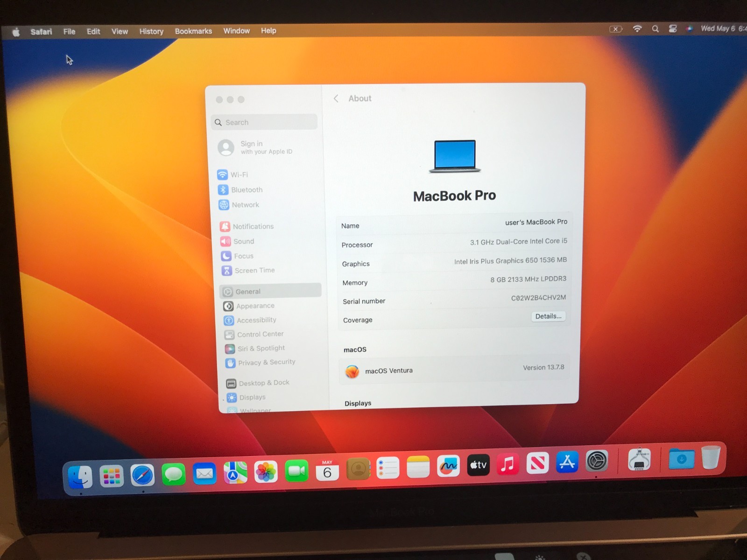747x560 pixels.
Task: Select General in the sidebar
Action: tap(270, 291)
